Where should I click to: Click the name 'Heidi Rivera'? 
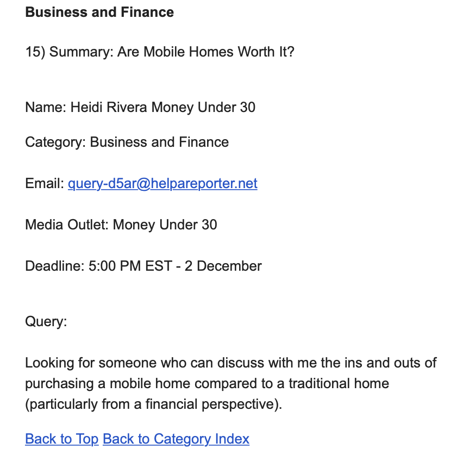pyautogui.click(x=109, y=107)
